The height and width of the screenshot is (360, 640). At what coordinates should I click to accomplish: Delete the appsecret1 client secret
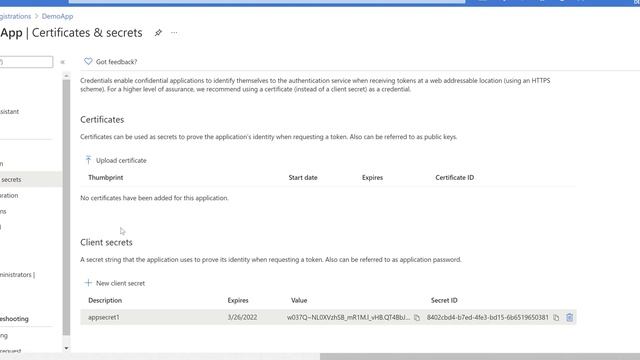[569, 317]
